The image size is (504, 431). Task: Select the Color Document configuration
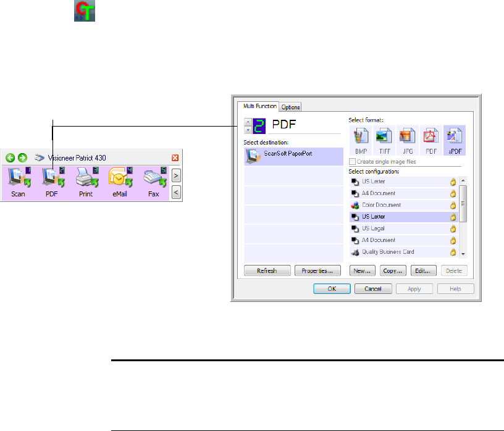click(x=404, y=205)
